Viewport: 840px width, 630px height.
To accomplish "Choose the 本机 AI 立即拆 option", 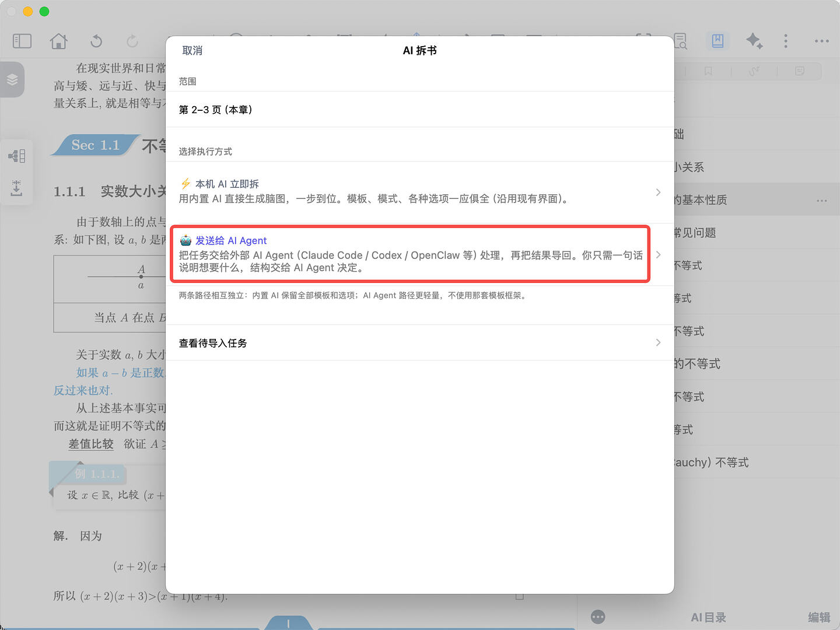I will 420,192.
